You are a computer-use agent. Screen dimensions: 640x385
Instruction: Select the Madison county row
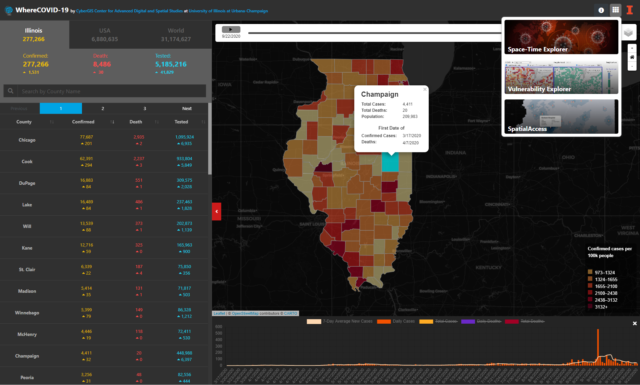click(104, 292)
